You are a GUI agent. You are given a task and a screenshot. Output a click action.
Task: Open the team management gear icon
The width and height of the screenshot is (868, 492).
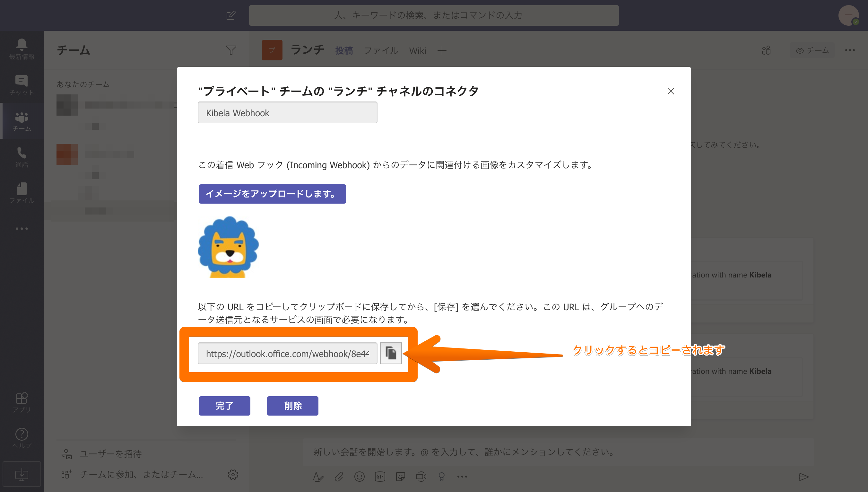point(233,474)
